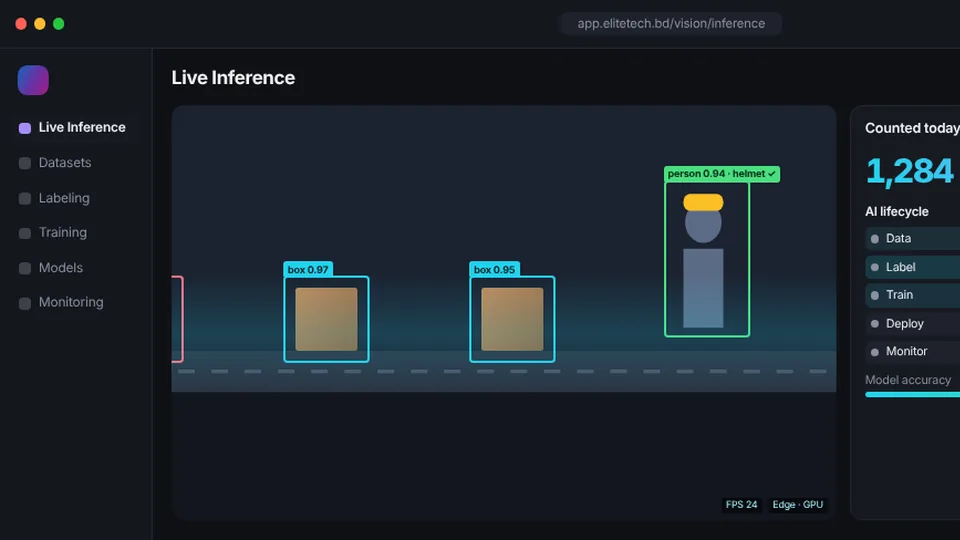Click the AI lifecycle heading
960x540 pixels.
click(x=897, y=212)
